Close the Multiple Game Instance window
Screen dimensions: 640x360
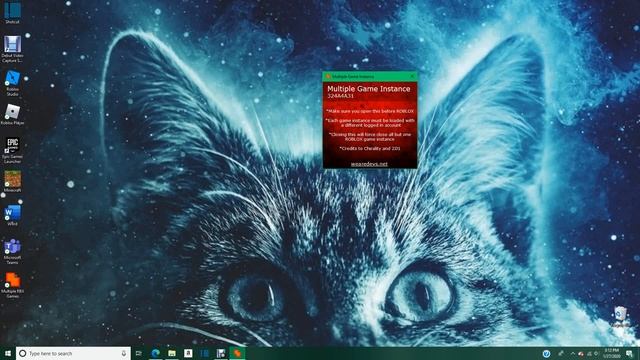(412, 76)
